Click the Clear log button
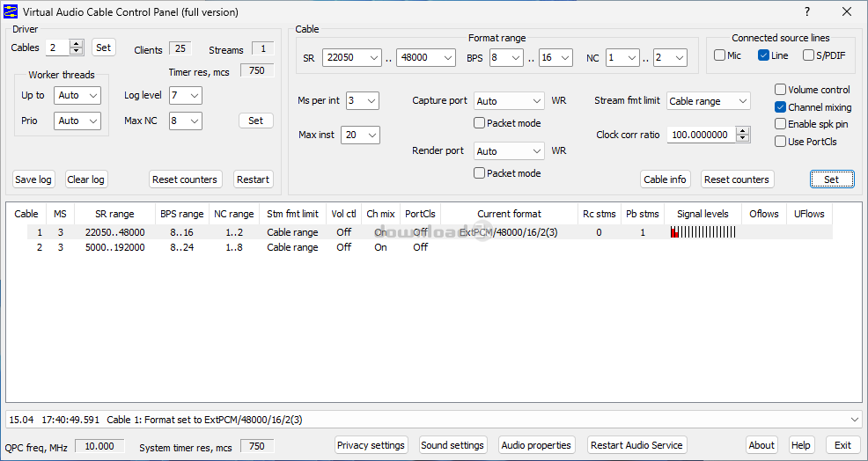Image resolution: width=868 pixels, height=461 pixels. coord(85,179)
